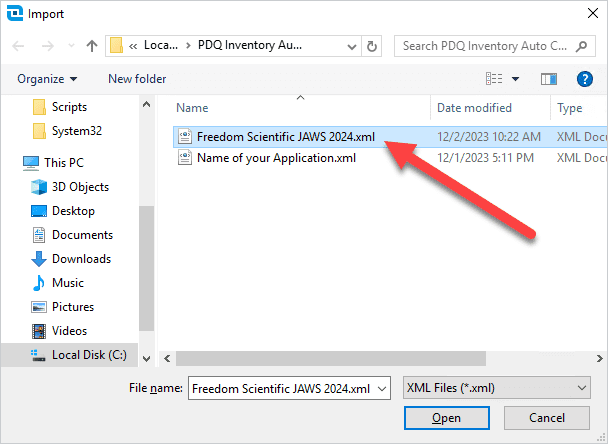
Task: Change the view layout icon
Action: (x=494, y=79)
